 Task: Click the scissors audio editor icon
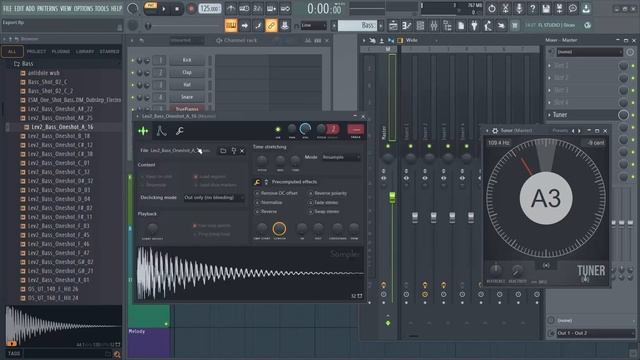point(505,9)
